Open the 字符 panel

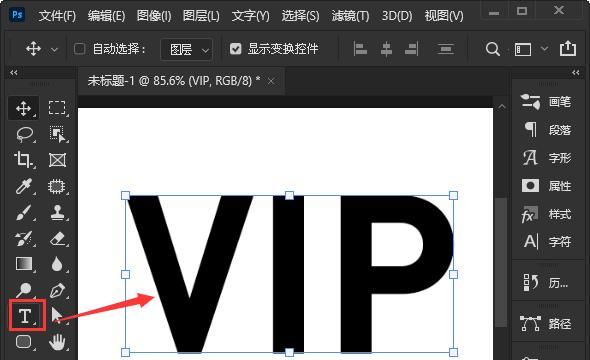tap(547, 242)
